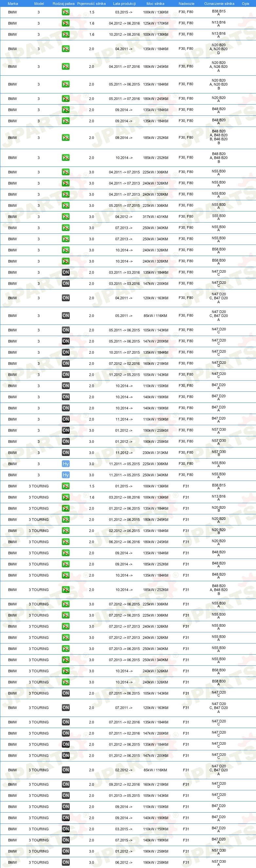Image resolution: width=256 pixels, height=868 pixels.
Task: Click 1.5 capacity in 3 TOURING row
Action: tap(92, 486)
